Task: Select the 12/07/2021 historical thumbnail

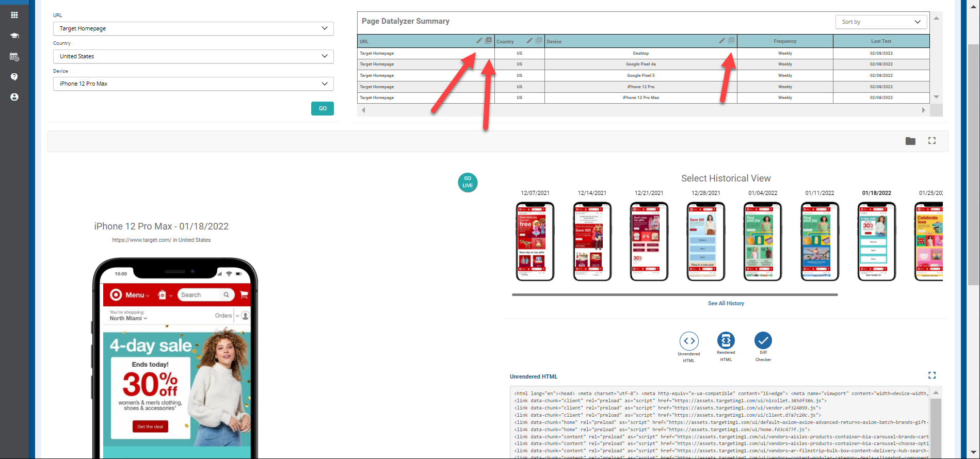Action: (x=535, y=241)
